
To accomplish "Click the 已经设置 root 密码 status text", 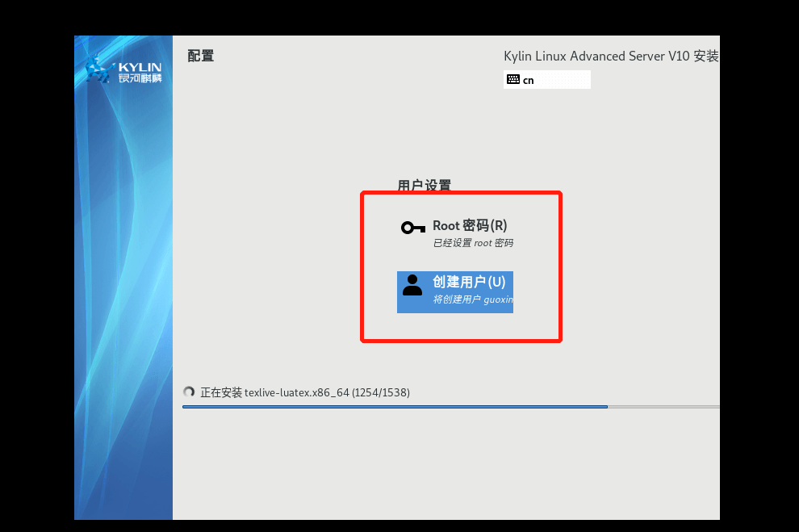I will (x=473, y=243).
